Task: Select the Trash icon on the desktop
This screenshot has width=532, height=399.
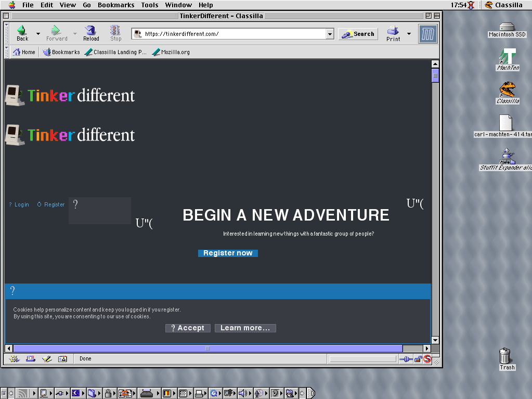Action: pyautogui.click(x=507, y=359)
